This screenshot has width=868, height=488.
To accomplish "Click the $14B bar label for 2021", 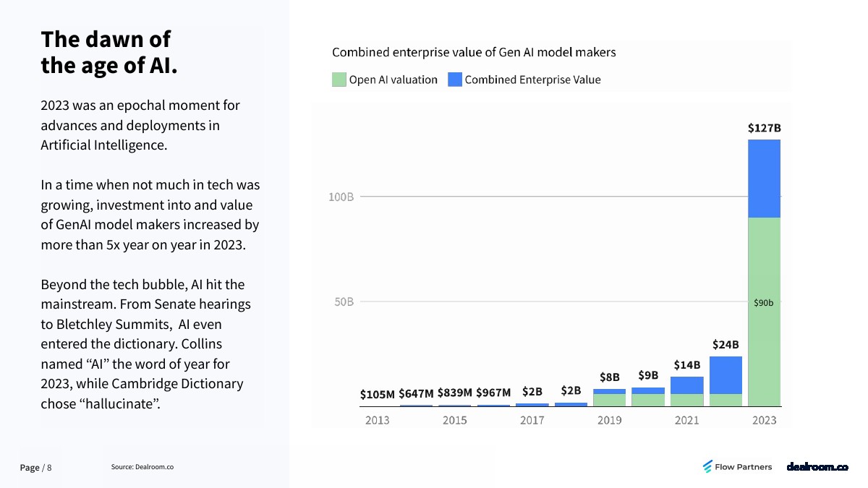I will point(686,365).
